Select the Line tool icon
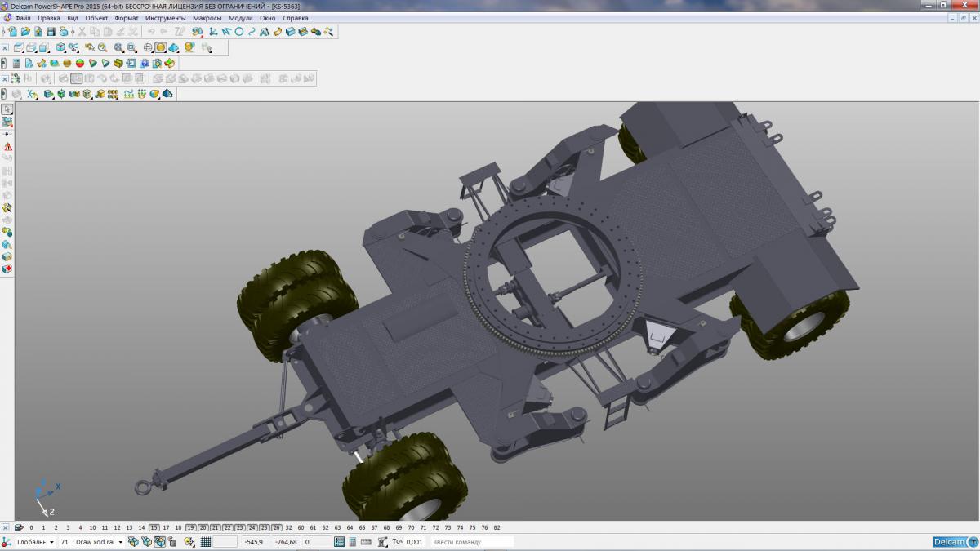Viewport: 980px width, 551px height. pyautogui.click(x=226, y=31)
